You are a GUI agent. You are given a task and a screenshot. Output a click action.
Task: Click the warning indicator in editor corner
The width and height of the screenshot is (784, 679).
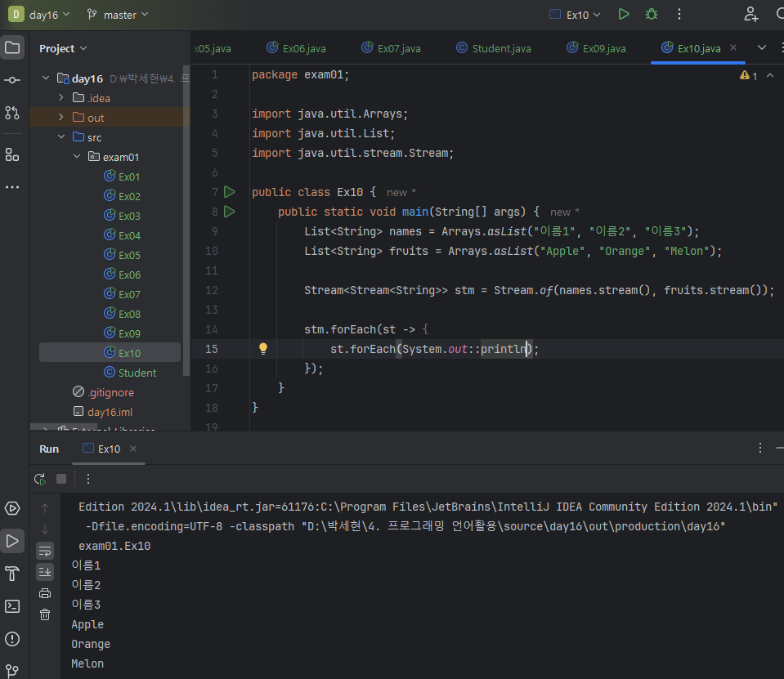click(x=748, y=75)
